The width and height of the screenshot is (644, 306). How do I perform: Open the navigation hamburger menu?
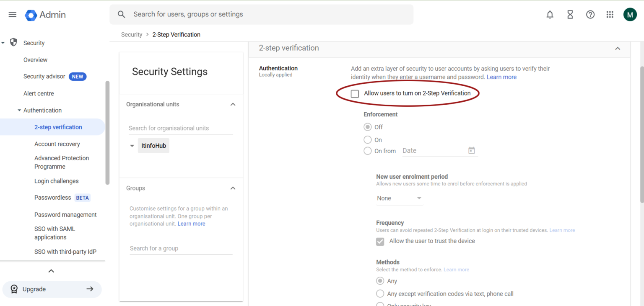pos(12,14)
